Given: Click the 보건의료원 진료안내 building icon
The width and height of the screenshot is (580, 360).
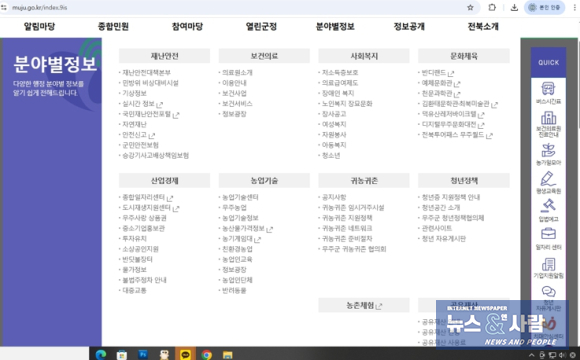Looking at the screenshot, I should point(548,125).
